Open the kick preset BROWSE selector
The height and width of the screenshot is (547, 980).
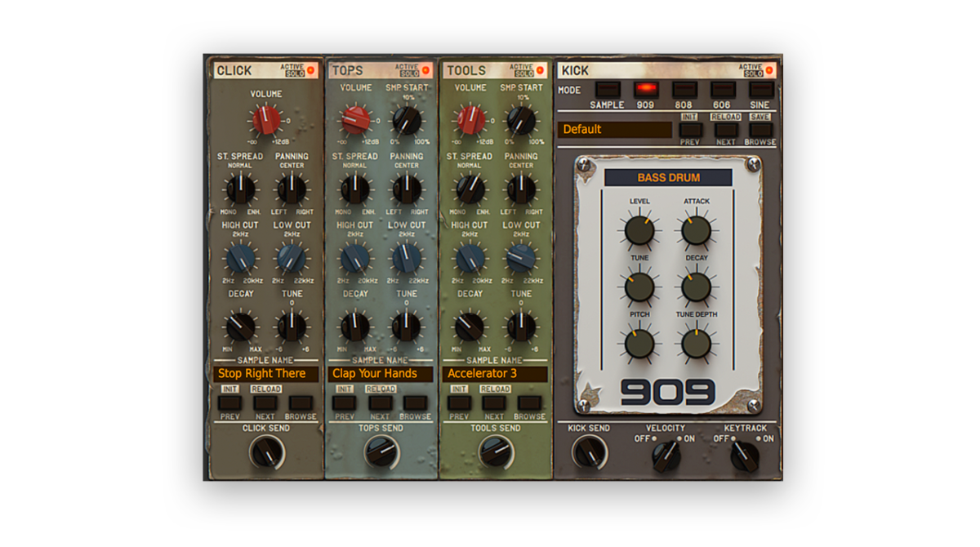click(761, 131)
